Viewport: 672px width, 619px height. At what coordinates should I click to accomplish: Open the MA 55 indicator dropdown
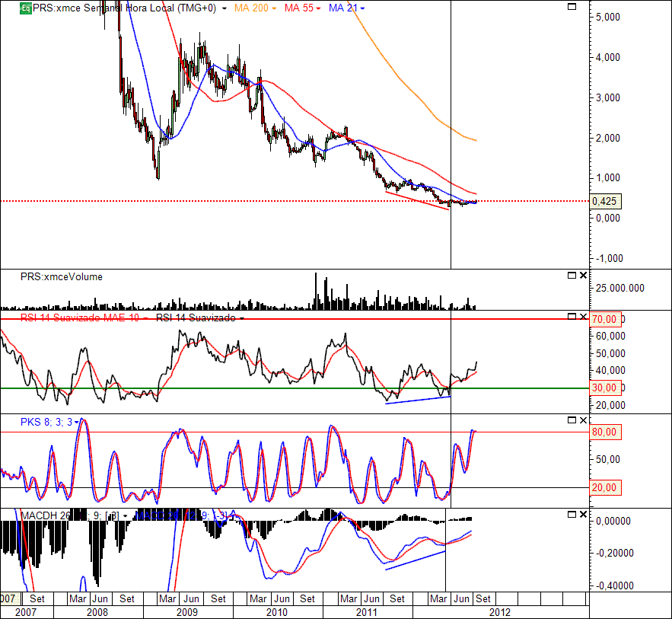tap(318, 8)
